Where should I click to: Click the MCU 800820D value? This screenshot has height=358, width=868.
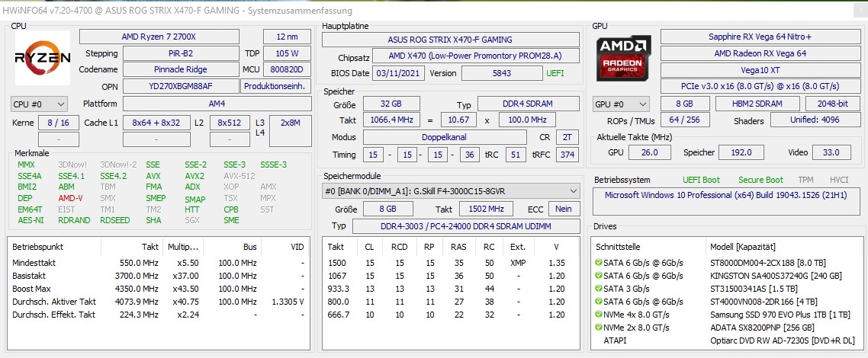tap(288, 69)
